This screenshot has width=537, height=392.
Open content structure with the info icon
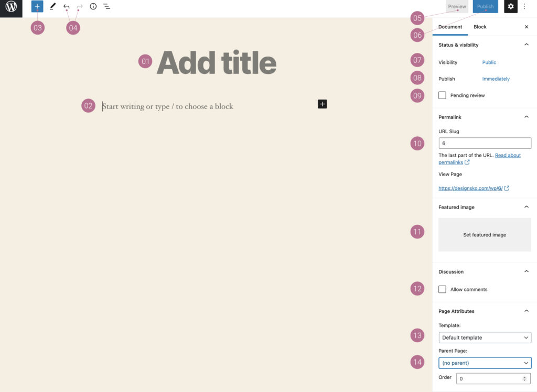point(93,6)
